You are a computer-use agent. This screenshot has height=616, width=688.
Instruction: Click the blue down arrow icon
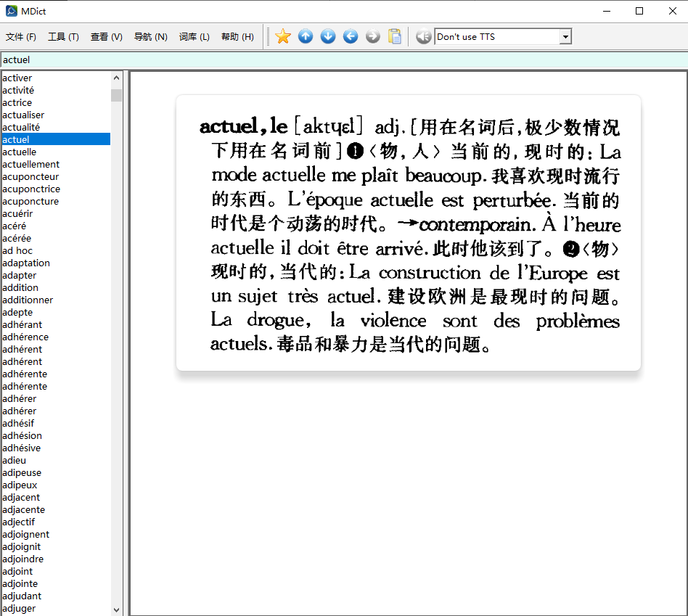pos(328,36)
